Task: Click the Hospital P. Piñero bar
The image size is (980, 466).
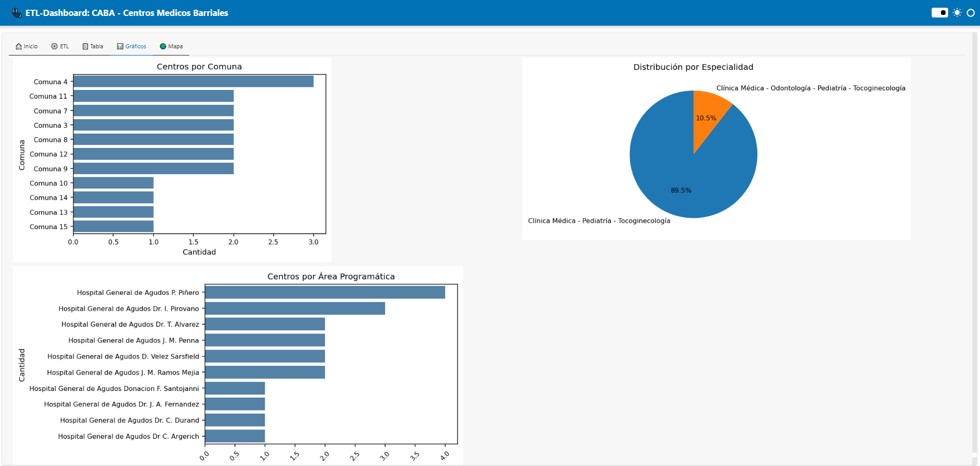Action: (x=325, y=292)
